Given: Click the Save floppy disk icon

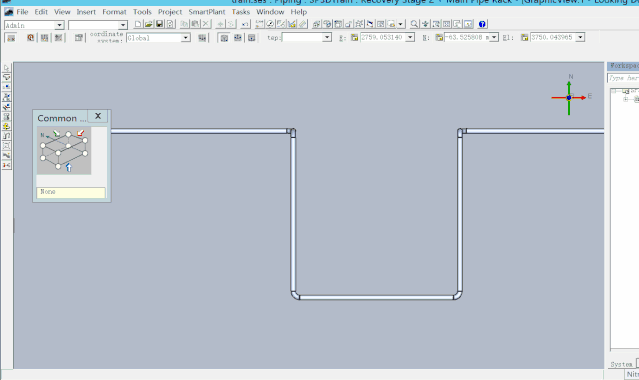Looking at the screenshot, I should tap(159, 24).
